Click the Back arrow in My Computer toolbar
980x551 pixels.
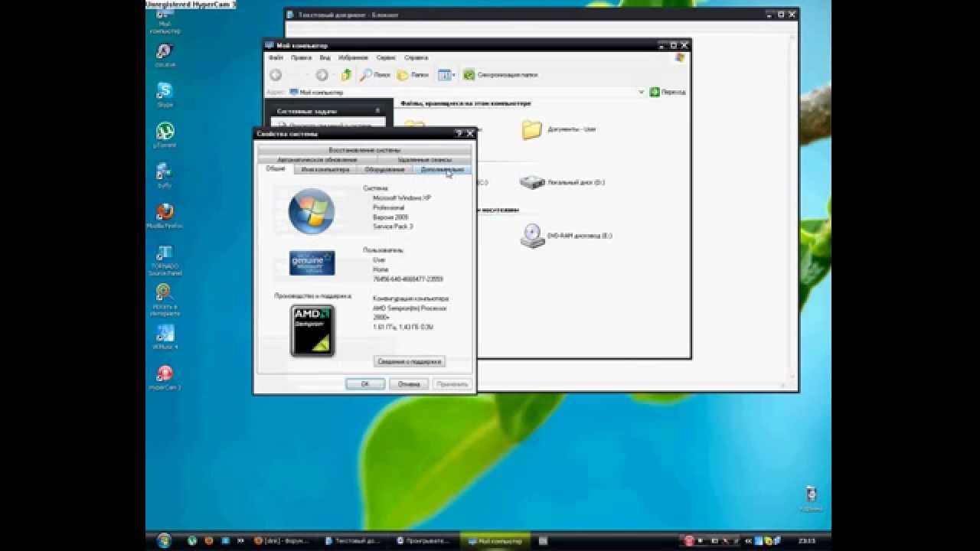coord(276,75)
